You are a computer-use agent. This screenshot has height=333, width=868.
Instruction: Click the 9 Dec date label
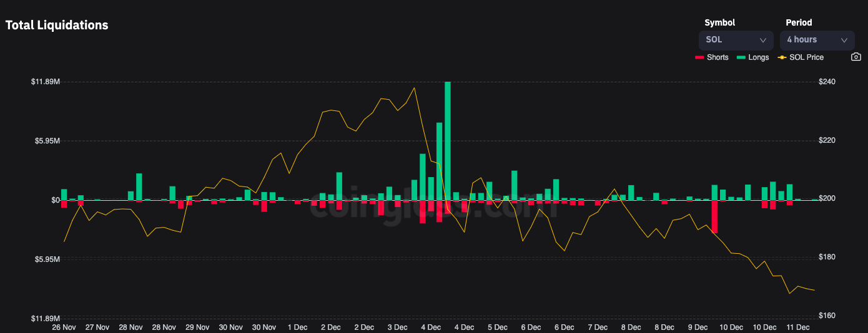coord(698,327)
